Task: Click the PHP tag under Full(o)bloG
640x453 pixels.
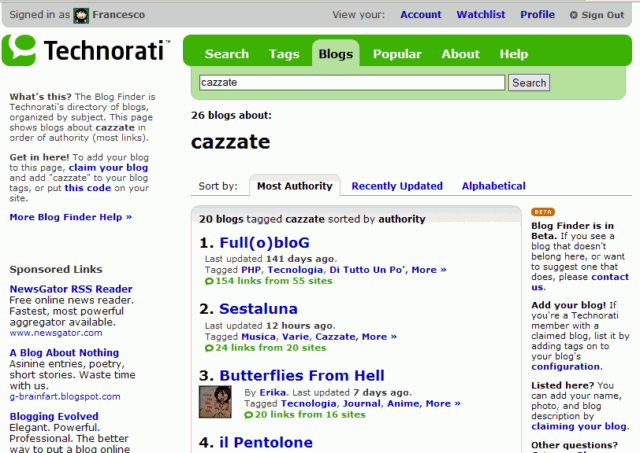Action: (x=251, y=270)
